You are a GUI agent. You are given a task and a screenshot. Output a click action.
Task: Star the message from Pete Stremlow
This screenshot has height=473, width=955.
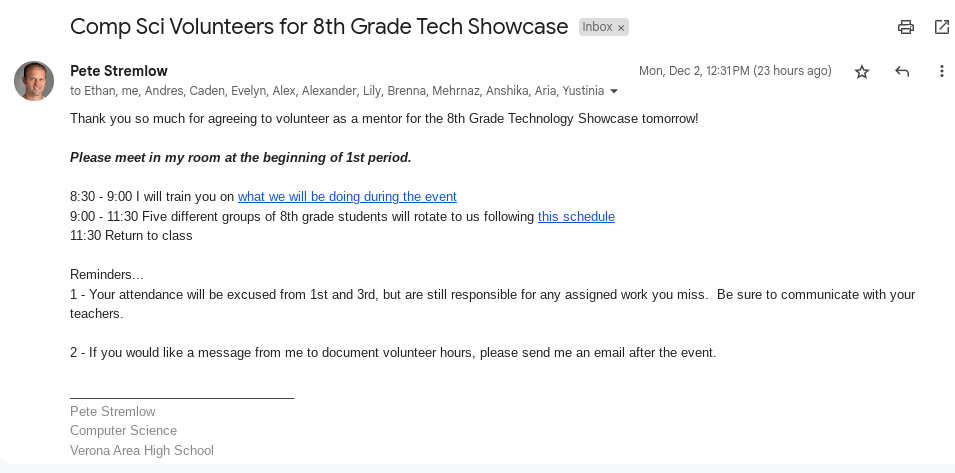pos(862,72)
